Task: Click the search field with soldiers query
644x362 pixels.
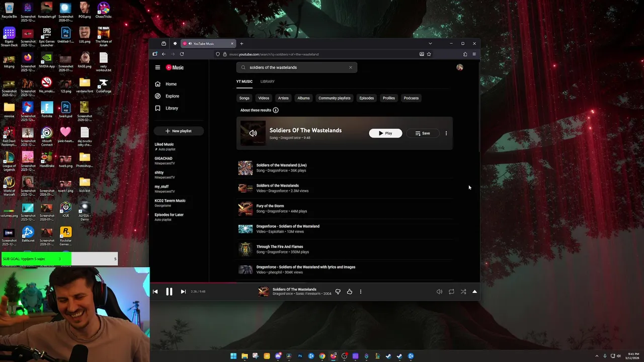Action: [297, 67]
